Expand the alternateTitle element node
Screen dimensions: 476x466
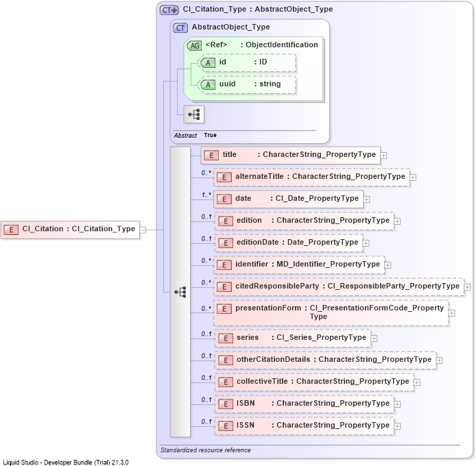pos(413,177)
